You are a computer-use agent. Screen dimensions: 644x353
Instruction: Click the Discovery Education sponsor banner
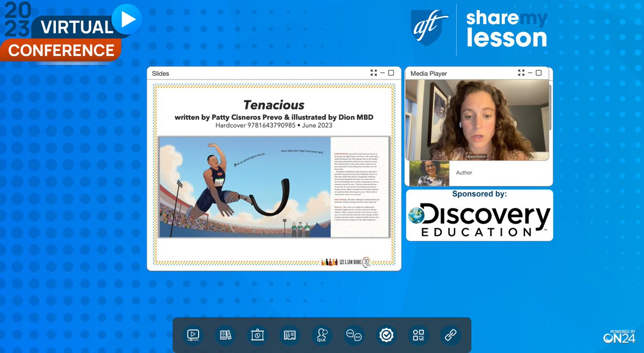479,215
